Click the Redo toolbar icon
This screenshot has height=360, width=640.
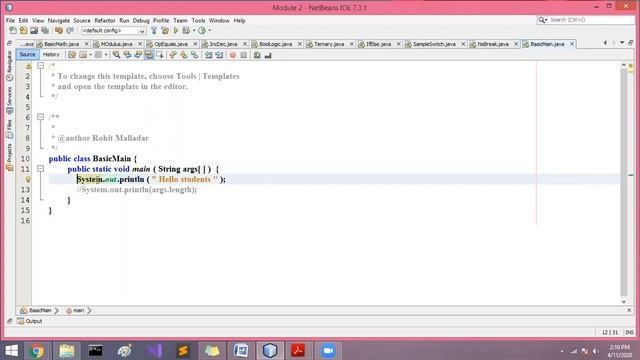click(70, 31)
